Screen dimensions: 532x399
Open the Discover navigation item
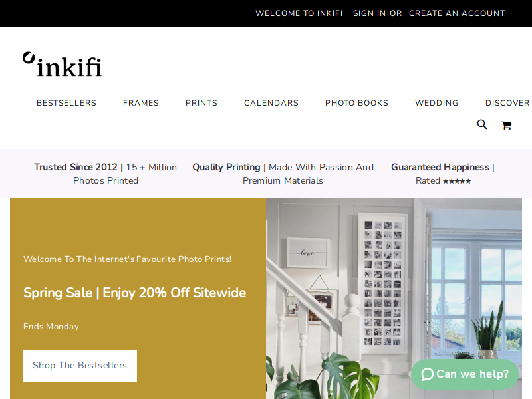click(x=507, y=103)
